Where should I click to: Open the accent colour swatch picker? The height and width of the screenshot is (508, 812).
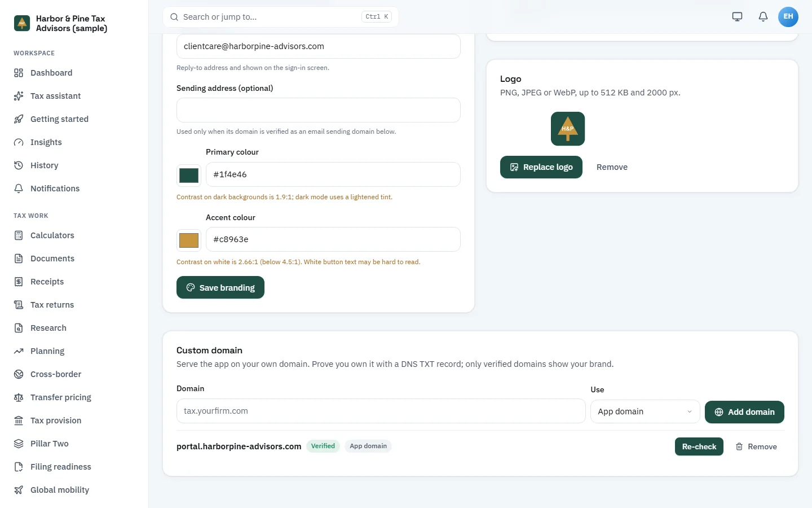pyautogui.click(x=189, y=240)
